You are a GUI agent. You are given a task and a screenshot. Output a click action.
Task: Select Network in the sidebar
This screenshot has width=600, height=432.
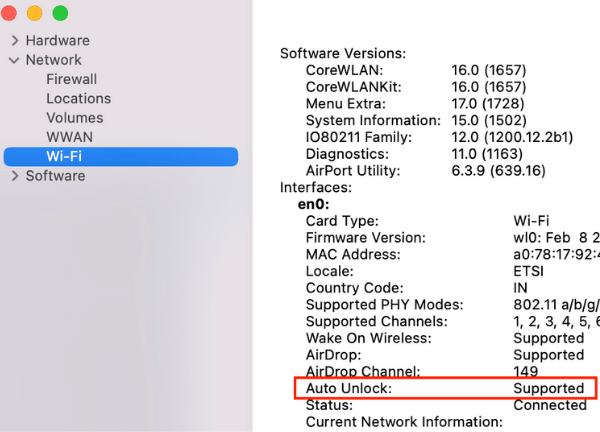(54, 60)
